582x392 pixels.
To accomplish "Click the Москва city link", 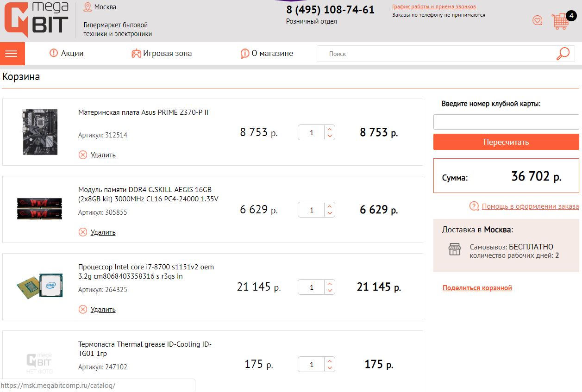I will [x=105, y=7].
